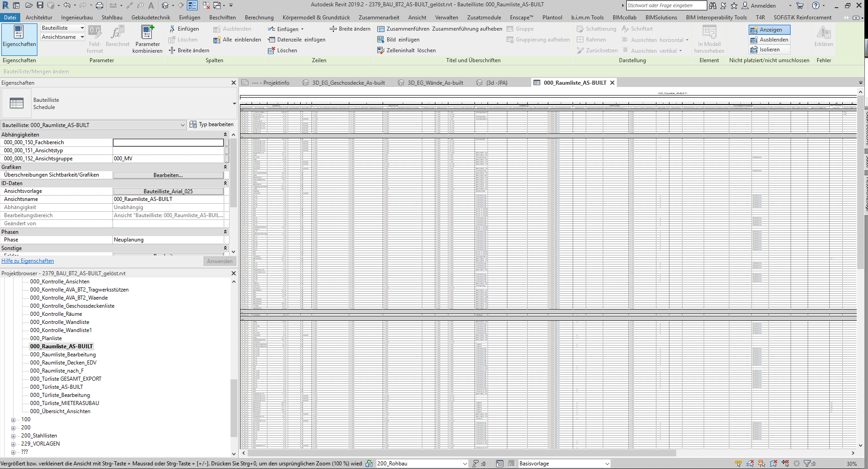Click the Bearbeiten... button for Sichtbarkeit/Grafiken
Image resolution: width=868 pixels, height=469 pixels.
pos(168,175)
